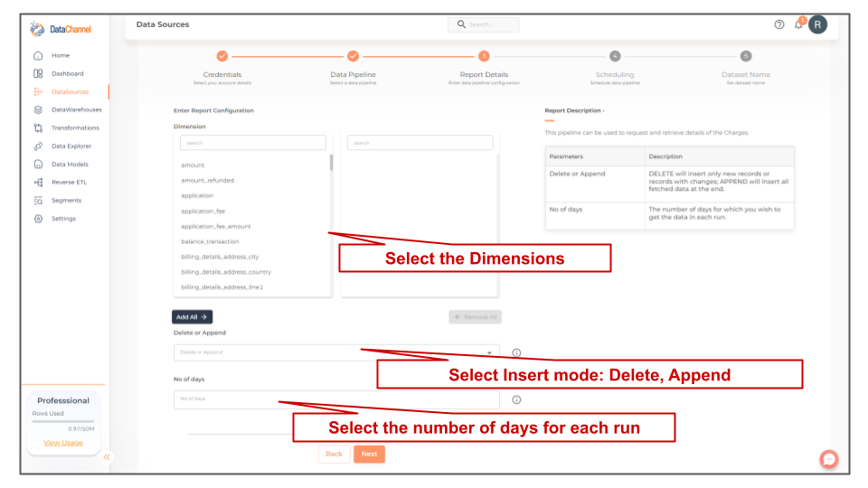
Task: Select the application_fee_amount dimension
Action: point(216,226)
